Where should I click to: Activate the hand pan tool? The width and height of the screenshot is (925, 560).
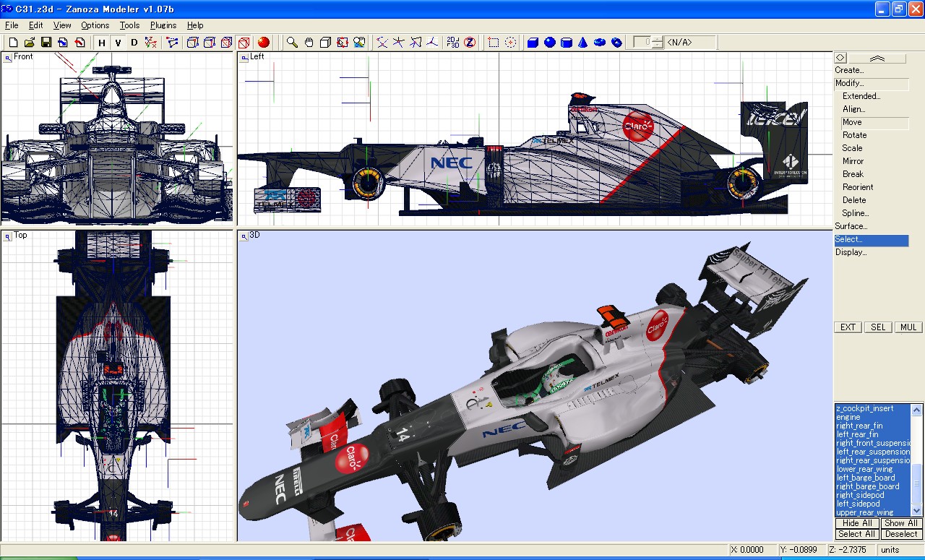(x=309, y=43)
